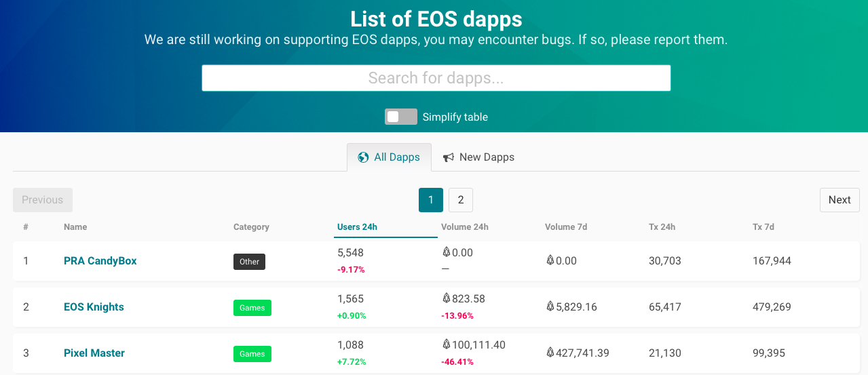868x375 pixels.
Task: Click the 65,417 Tx 24h value
Action: 665,307
